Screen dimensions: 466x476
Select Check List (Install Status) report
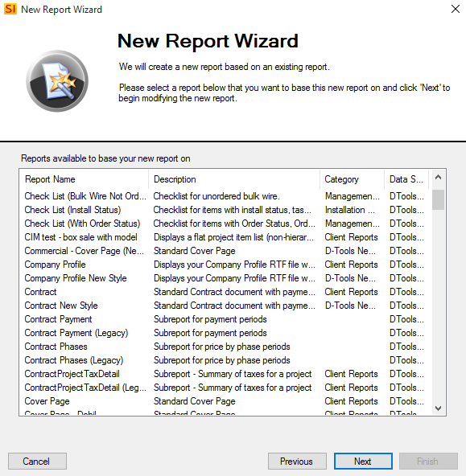click(x=225, y=210)
